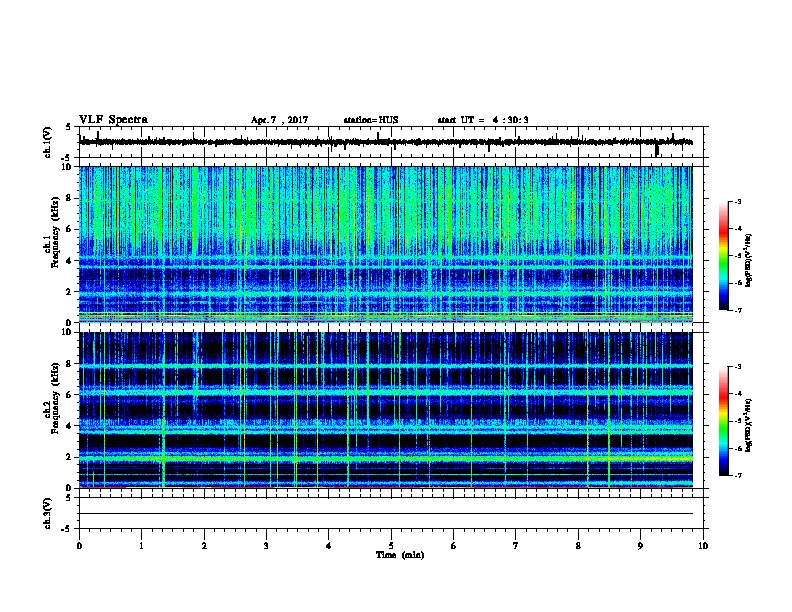This screenshot has height=612, width=792.
Task: Select the date text "Apr. 7 , 2017"
Action: click(279, 120)
